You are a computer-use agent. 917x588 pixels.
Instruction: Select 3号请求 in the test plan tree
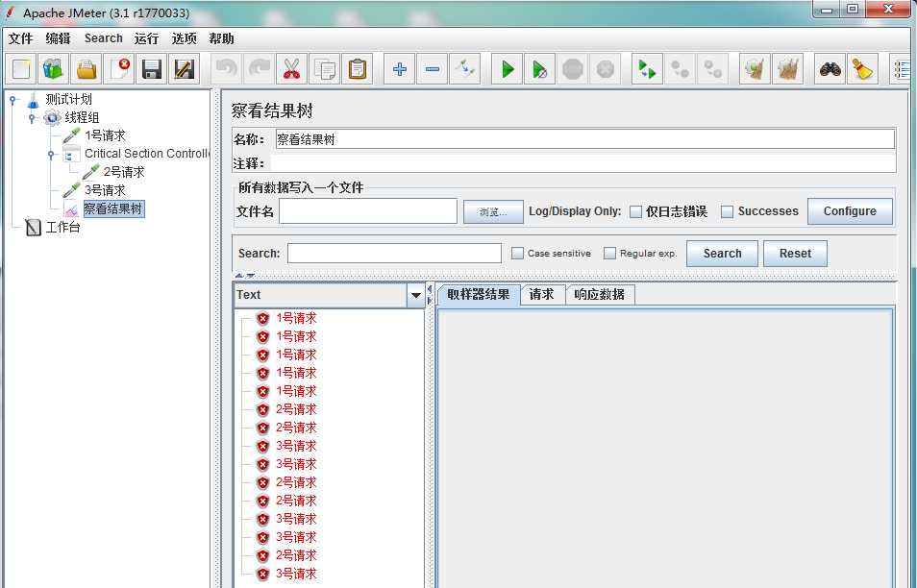(105, 190)
